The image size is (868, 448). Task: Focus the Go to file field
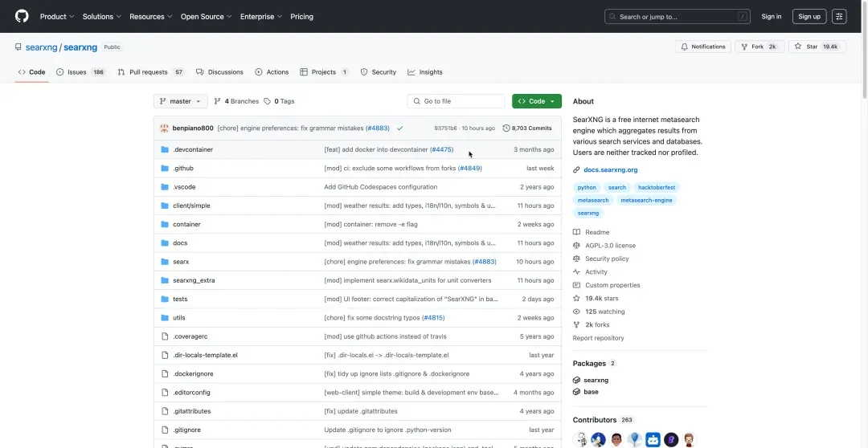click(x=457, y=101)
